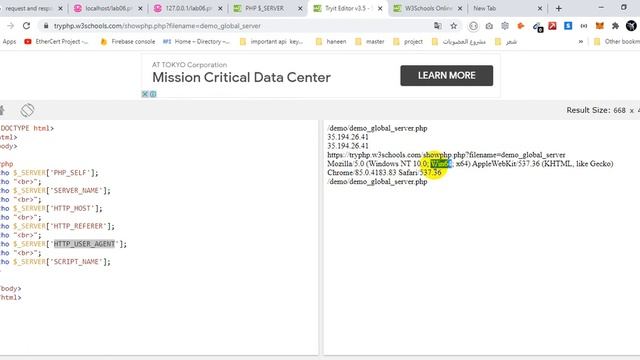Bookmark this page with the star icon
Viewport: 640px width, 360px height.
(453, 26)
